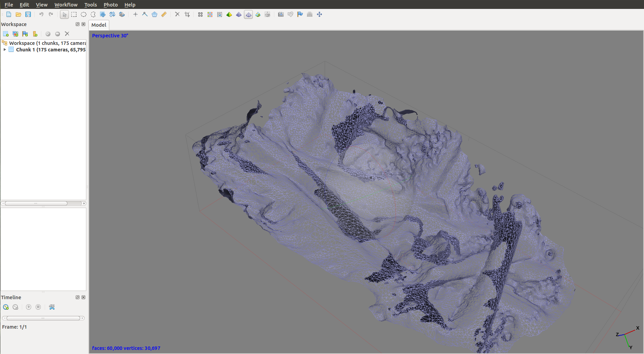
Task: Click the Add Chunk icon in Workspace
Action: [6, 34]
